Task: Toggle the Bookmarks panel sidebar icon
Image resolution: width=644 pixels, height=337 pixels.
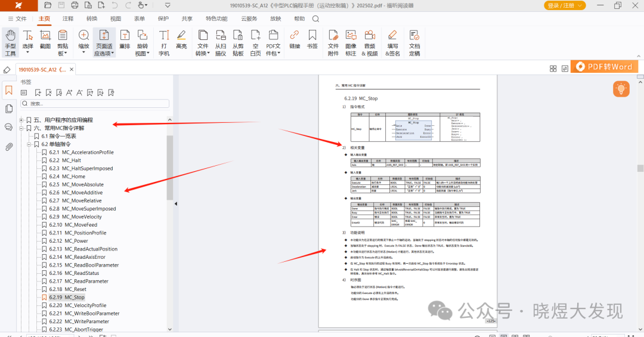Action: point(9,91)
